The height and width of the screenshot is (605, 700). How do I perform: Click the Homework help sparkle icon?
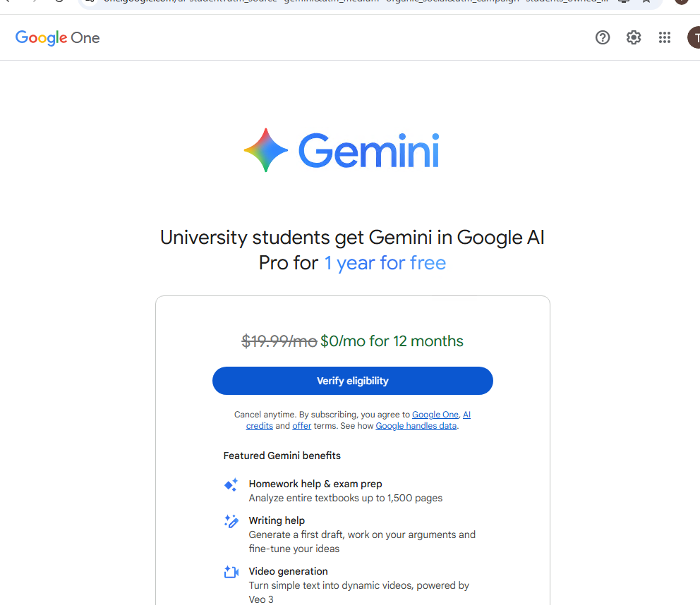click(x=231, y=485)
